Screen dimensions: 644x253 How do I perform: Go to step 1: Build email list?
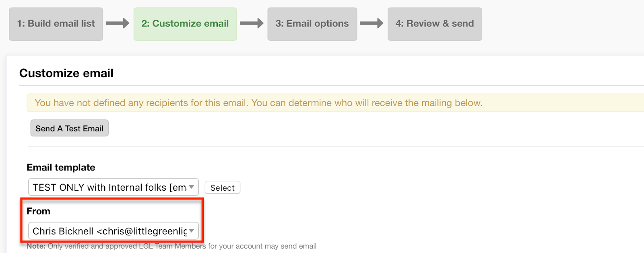pos(56,24)
